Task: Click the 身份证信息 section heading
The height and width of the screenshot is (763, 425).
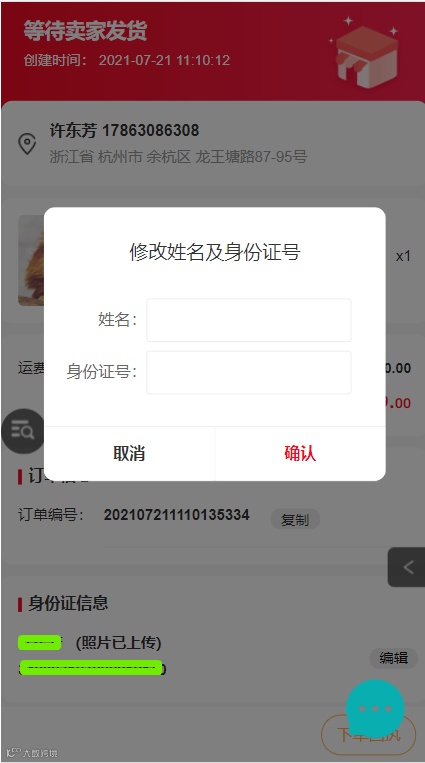Action: pyautogui.click(x=68, y=603)
